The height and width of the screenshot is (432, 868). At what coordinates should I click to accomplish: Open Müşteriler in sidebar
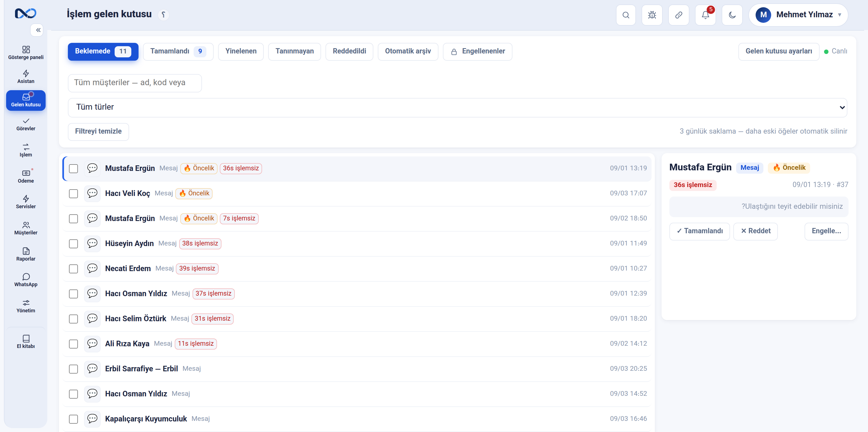26,228
